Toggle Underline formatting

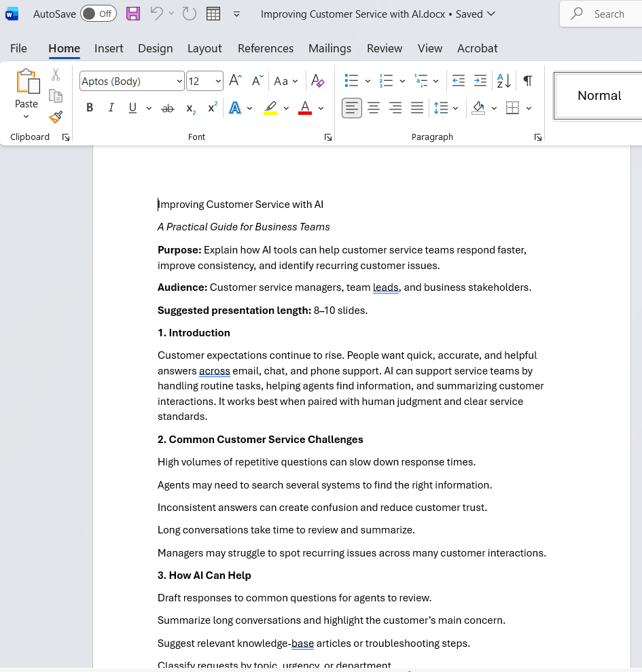coord(133,108)
